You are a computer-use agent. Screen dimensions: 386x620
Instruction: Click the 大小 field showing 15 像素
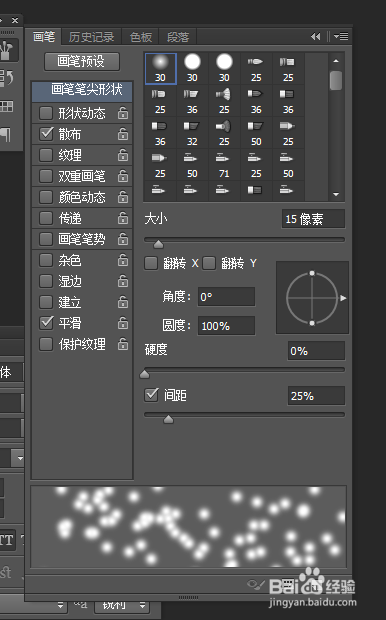[x=313, y=219]
